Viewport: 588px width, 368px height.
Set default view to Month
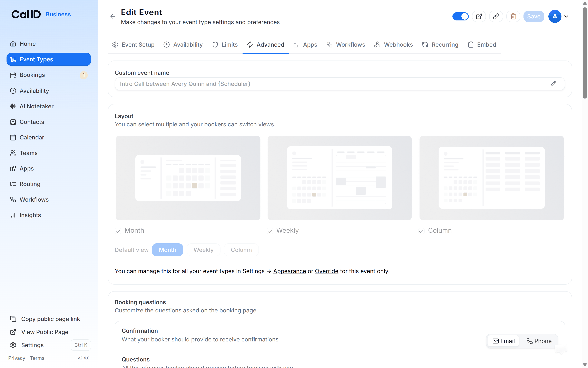(167, 250)
